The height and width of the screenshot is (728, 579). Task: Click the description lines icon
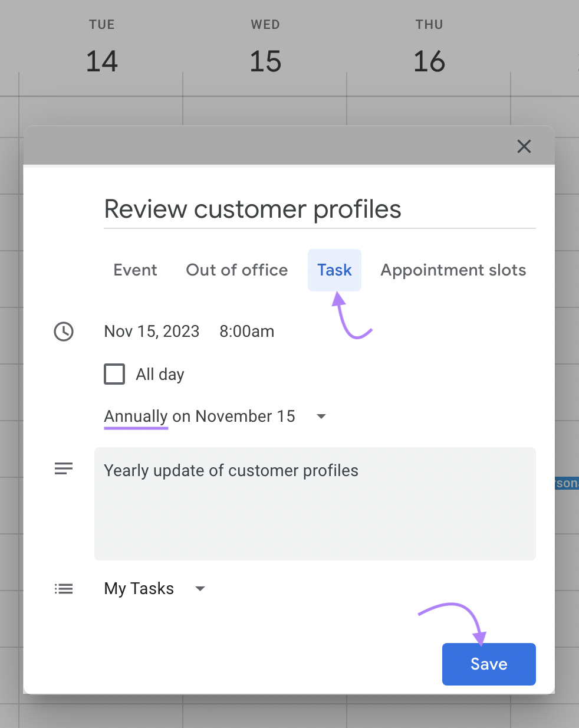[64, 468]
